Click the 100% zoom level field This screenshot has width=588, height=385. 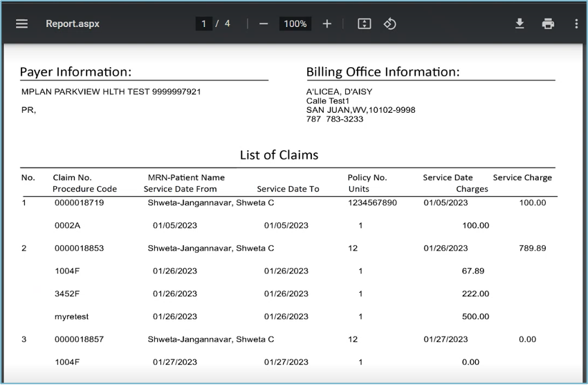coord(295,24)
